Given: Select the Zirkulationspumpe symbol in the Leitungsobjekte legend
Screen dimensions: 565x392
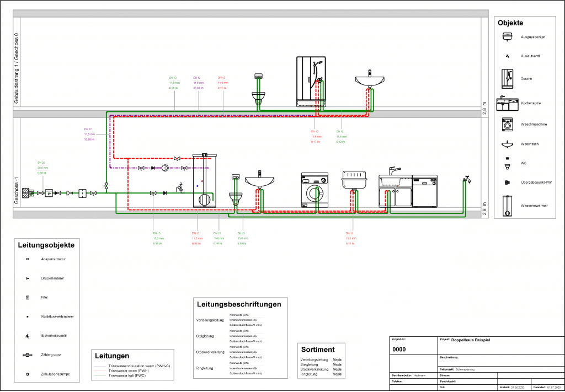Looking at the screenshot, I should click(x=28, y=374).
